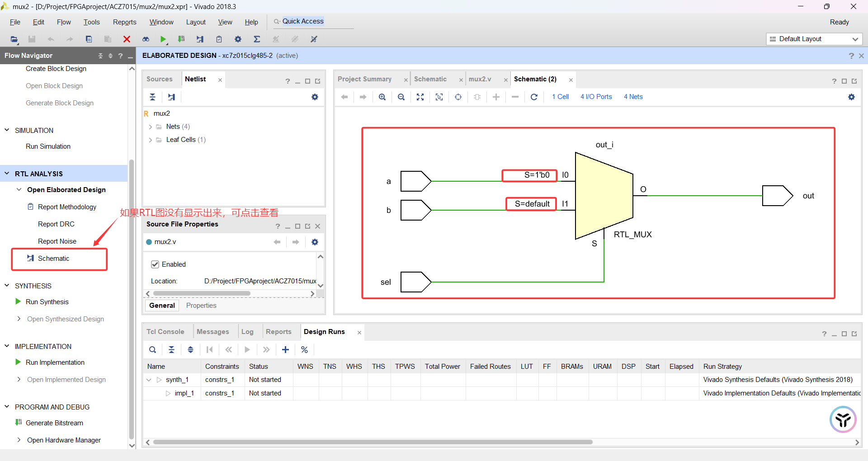Click the green Run toolbar icon
The image size is (868, 461).
pyautogui.click(x=163, y=39)
